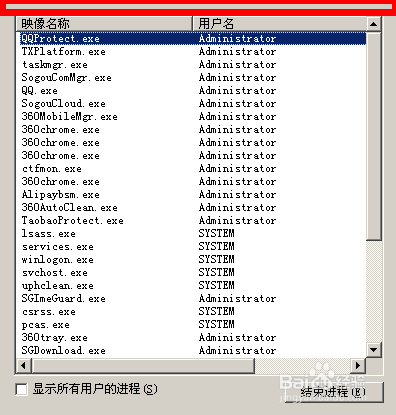The height and width of the screenshot is (415, 396).
Task: Click SYSTEM in the pcas.exe row
Action: point(217,325)
